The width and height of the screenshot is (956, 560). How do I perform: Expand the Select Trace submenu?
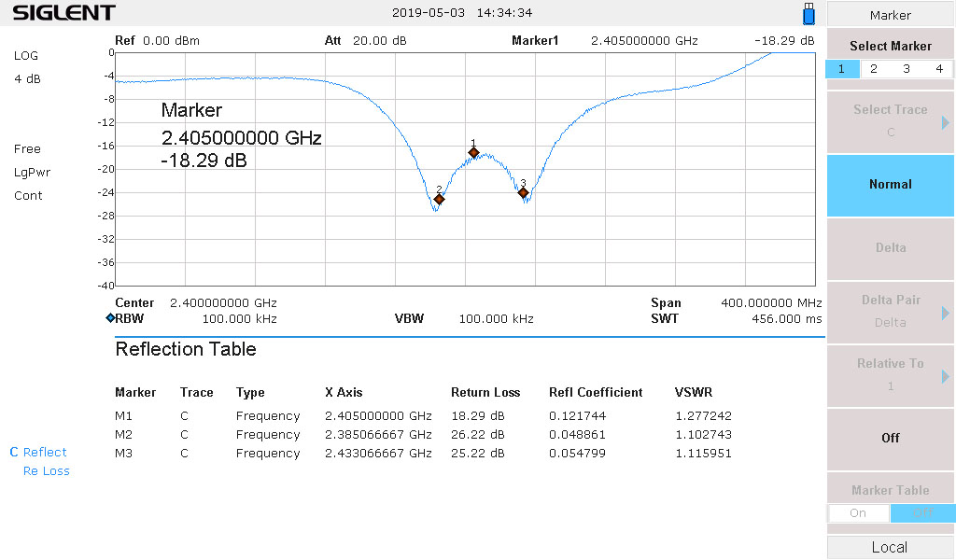click(891, 121)
